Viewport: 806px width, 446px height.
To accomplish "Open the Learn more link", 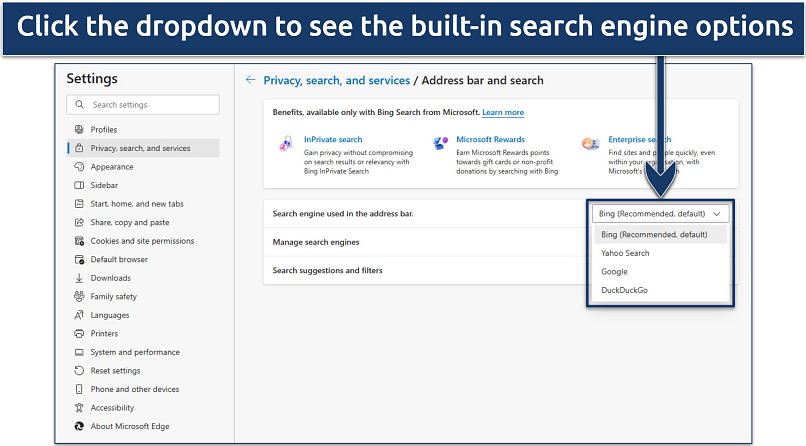I will tap(503, 113).
